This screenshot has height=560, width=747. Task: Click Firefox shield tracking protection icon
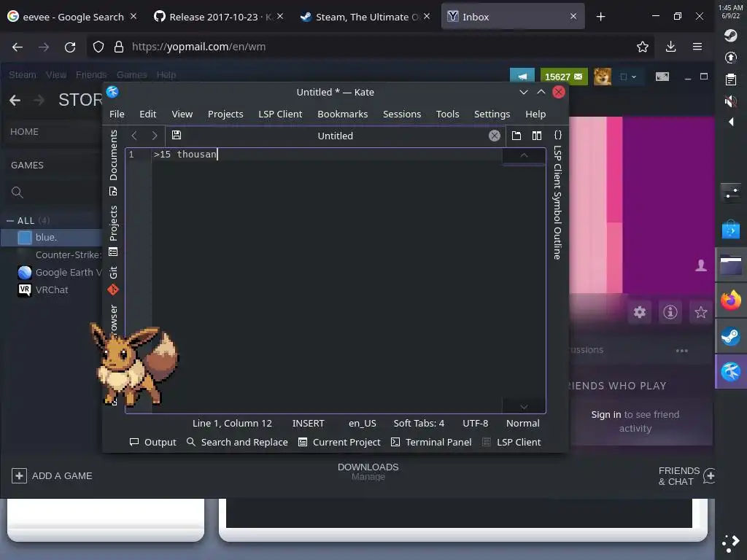point(98,47)
